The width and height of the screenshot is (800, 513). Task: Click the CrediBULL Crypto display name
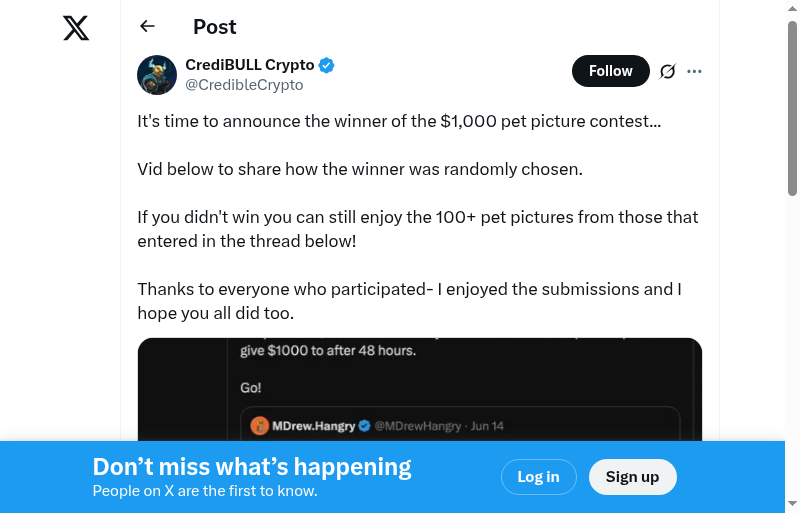pyautogui.click(x=250, y=65)
